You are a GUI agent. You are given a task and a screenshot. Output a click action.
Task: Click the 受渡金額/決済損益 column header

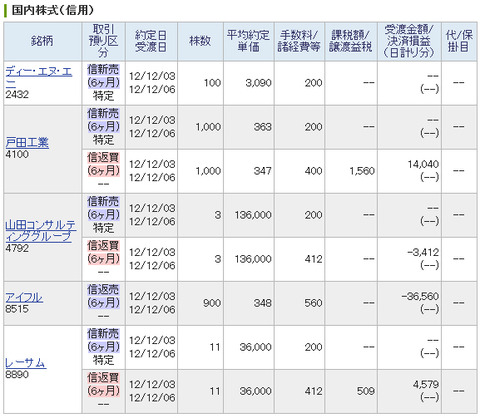pyautogui.click(x=409, y=41)
